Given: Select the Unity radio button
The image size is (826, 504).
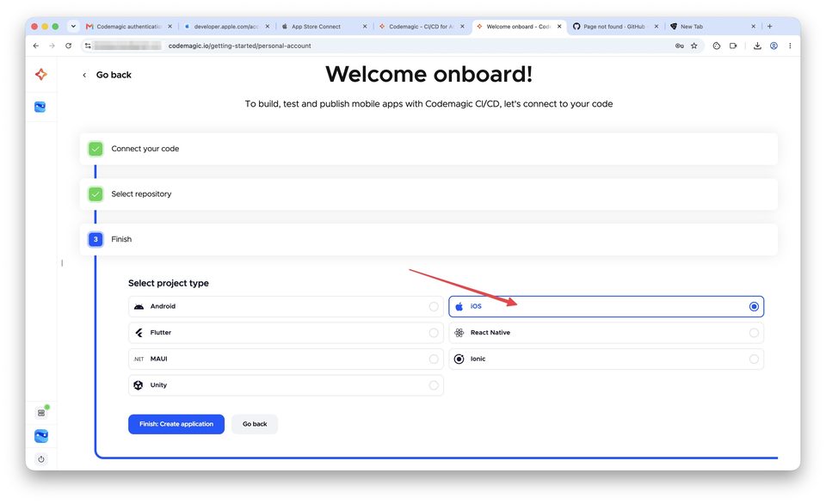Looking at the screenshot, I should 434,385.
